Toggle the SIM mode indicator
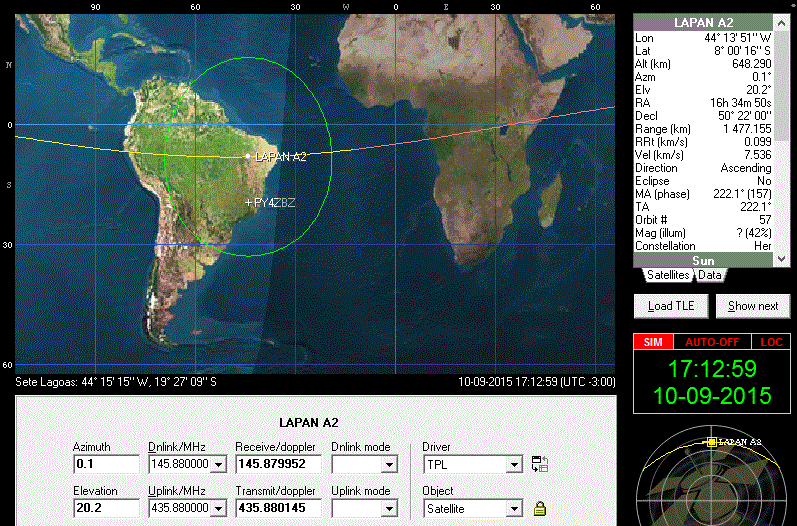 tap(653, 342)
